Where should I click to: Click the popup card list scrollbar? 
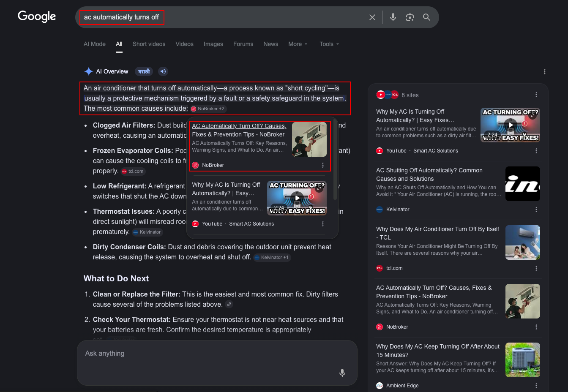(x=335, y=160)
